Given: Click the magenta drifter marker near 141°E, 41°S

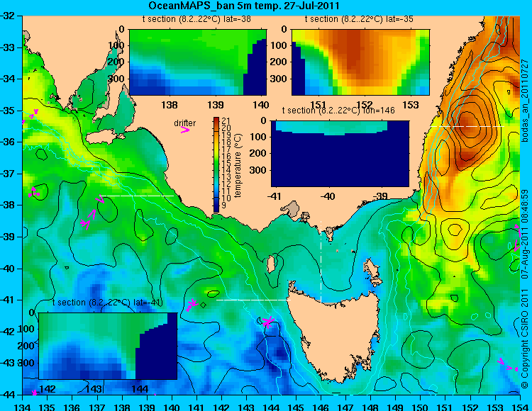Looking at the screenshot, I should (x=192, y=304).
